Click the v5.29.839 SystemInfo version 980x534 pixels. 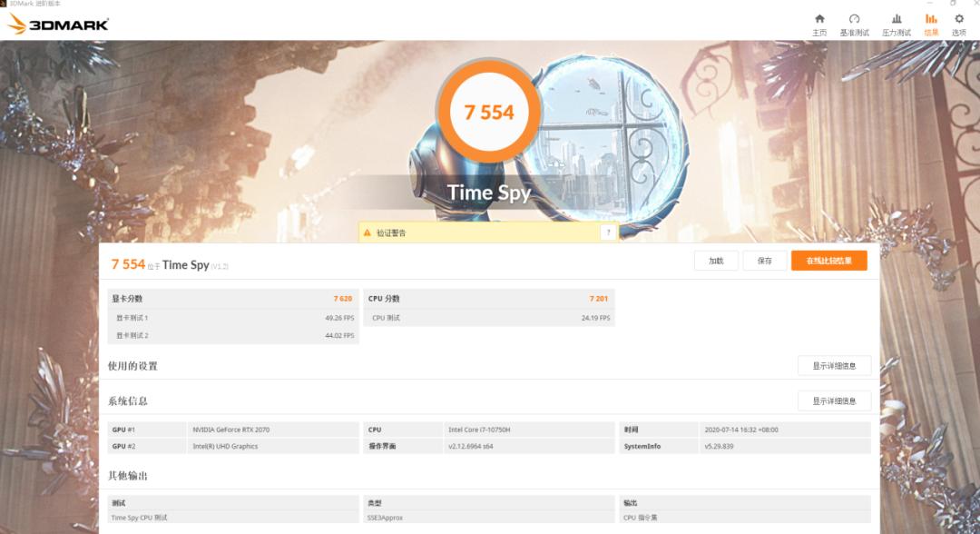pyautogui.click(x=719, y=447)
